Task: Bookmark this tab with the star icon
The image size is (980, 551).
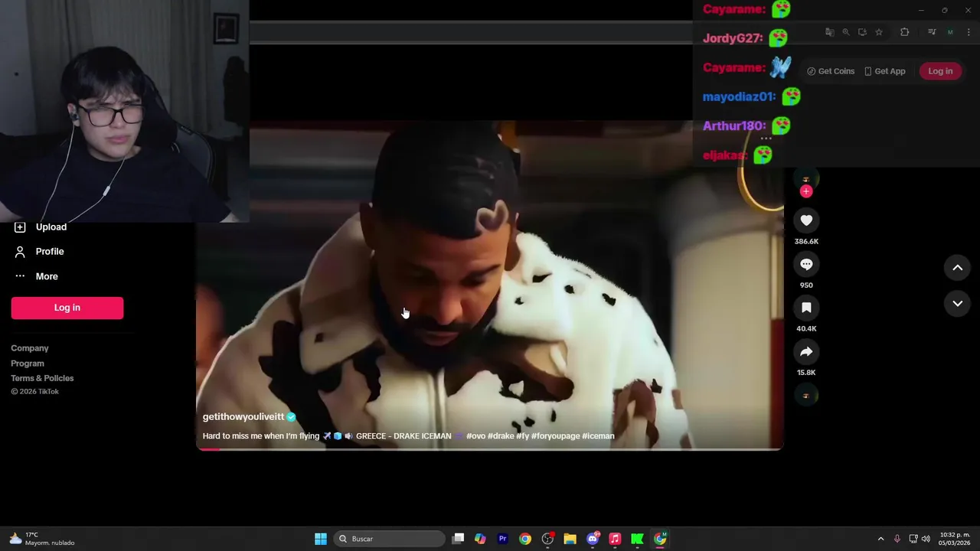Action: coord(879,32)
